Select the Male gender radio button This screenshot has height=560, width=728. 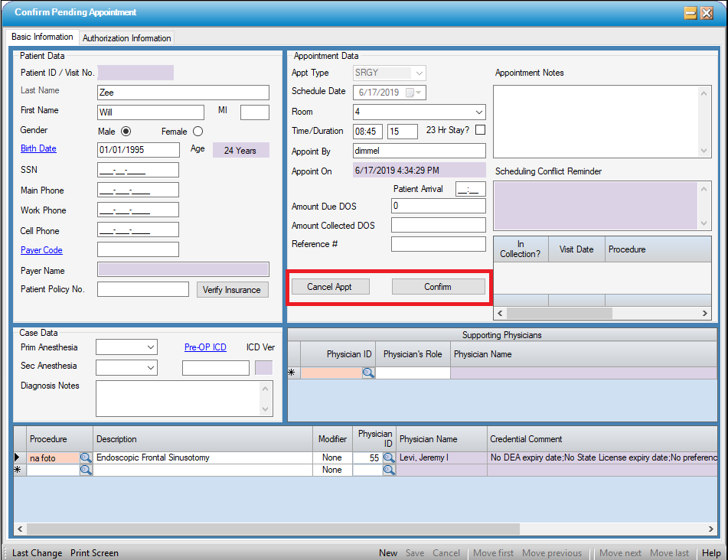pyautogui.click(x=126, y=131)
